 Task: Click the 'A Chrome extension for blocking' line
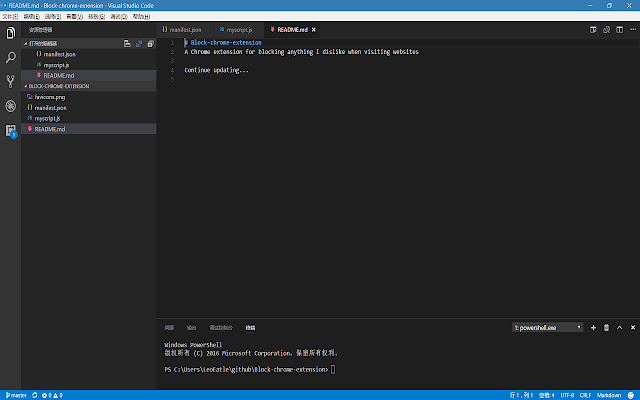point(301,52)
